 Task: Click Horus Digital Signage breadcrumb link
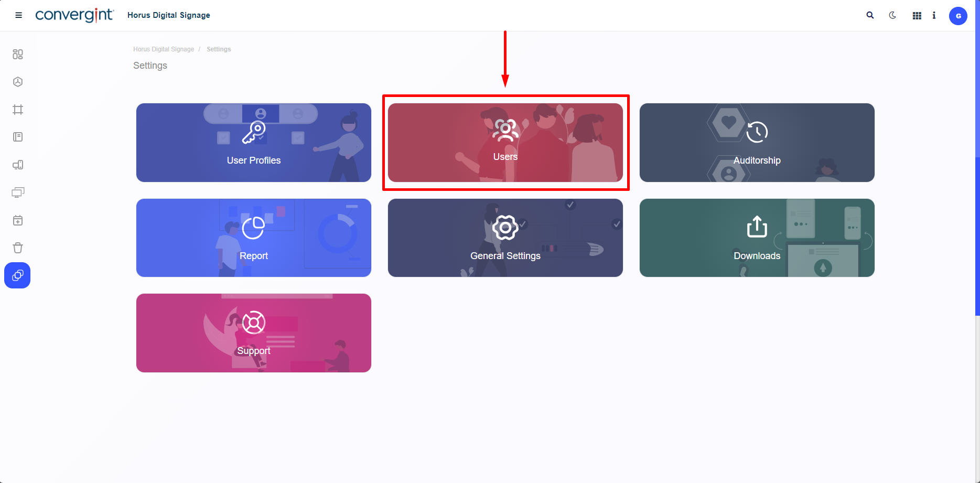click(x=164, y=49)
